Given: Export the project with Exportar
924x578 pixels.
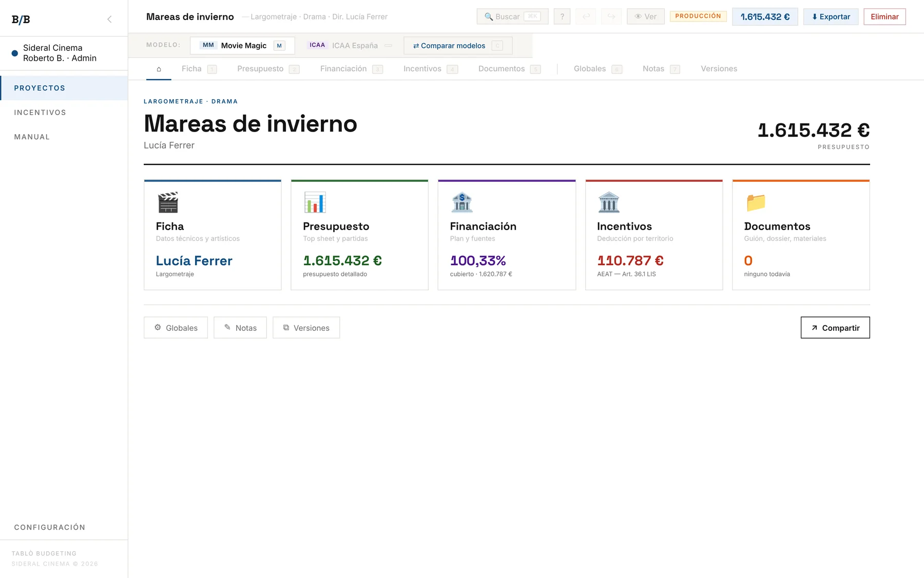Looking at the screenshot, I should pyautogui.click(x=831, y=16).
